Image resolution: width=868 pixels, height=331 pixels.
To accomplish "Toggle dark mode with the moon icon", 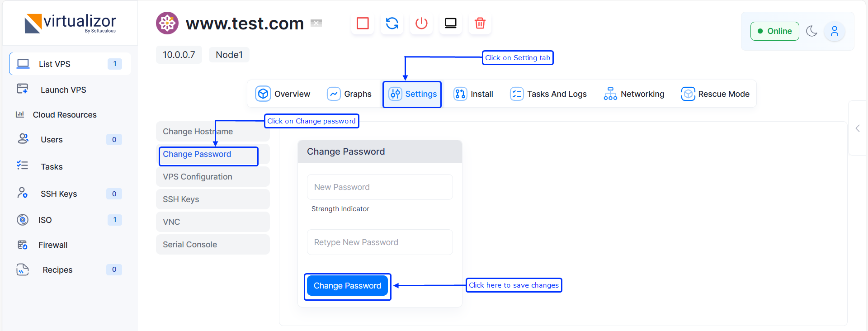I will pyautogui.click(x=811, y=31).
